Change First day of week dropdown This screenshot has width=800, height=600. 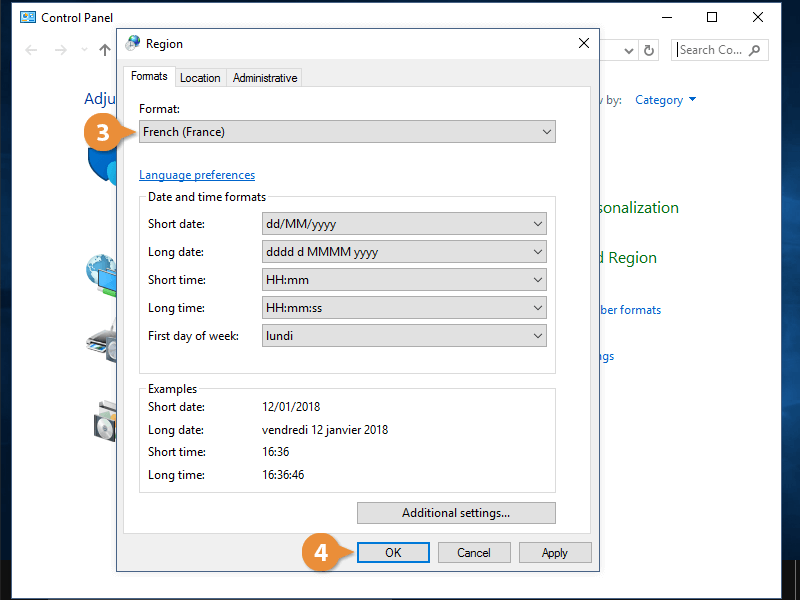point(404,336)
